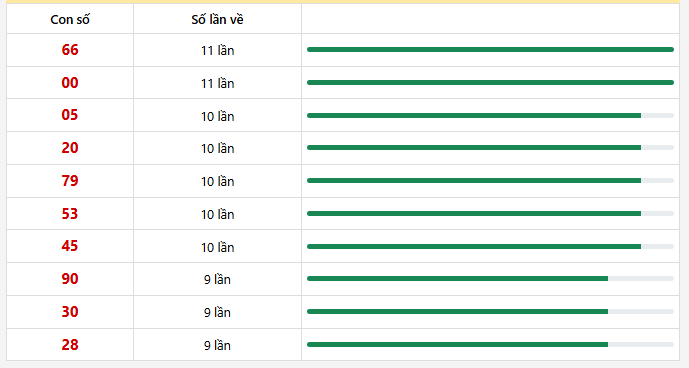Click the number 45 entry
Image resolution: width=689 pixels, height=368 pixels.
coord(70,246)
